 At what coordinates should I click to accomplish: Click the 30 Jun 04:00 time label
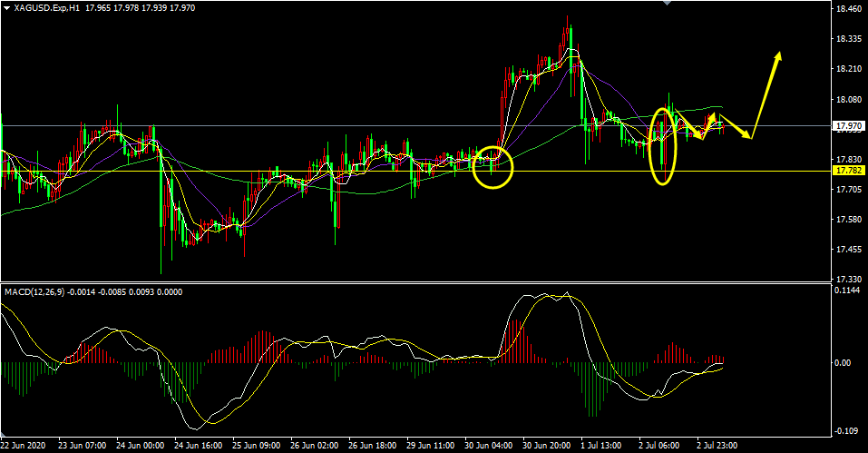coord(489,445)
